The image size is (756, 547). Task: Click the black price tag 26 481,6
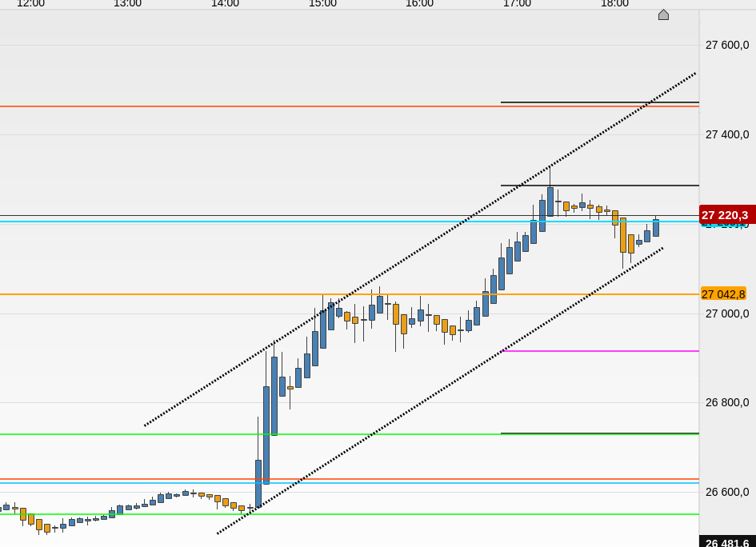(x=727, y=541)
